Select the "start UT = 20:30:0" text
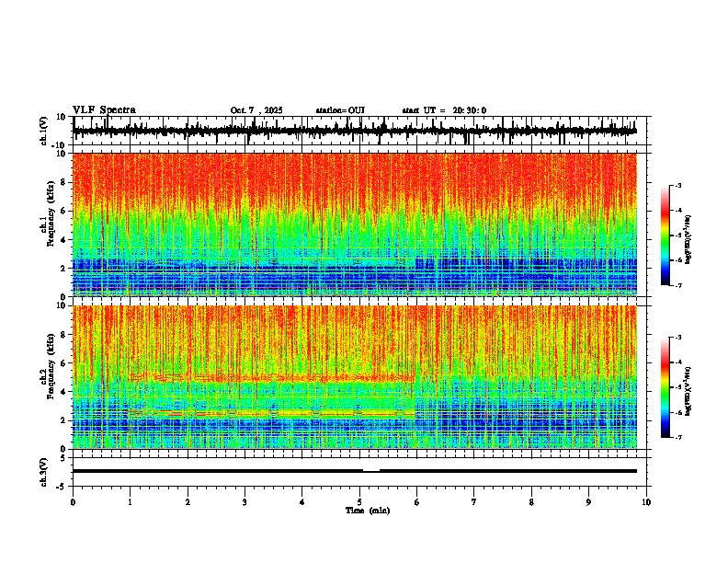Viewport: 728px width, 563px height. click(444, 110)
